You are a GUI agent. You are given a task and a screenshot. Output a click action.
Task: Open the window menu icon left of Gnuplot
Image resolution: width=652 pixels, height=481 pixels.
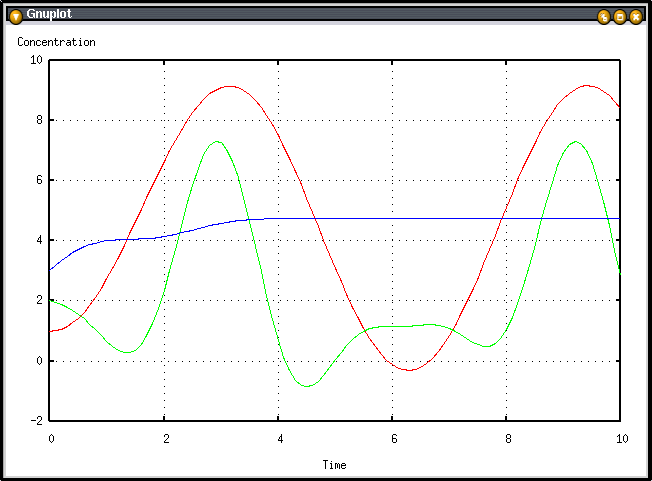point(15,15)
